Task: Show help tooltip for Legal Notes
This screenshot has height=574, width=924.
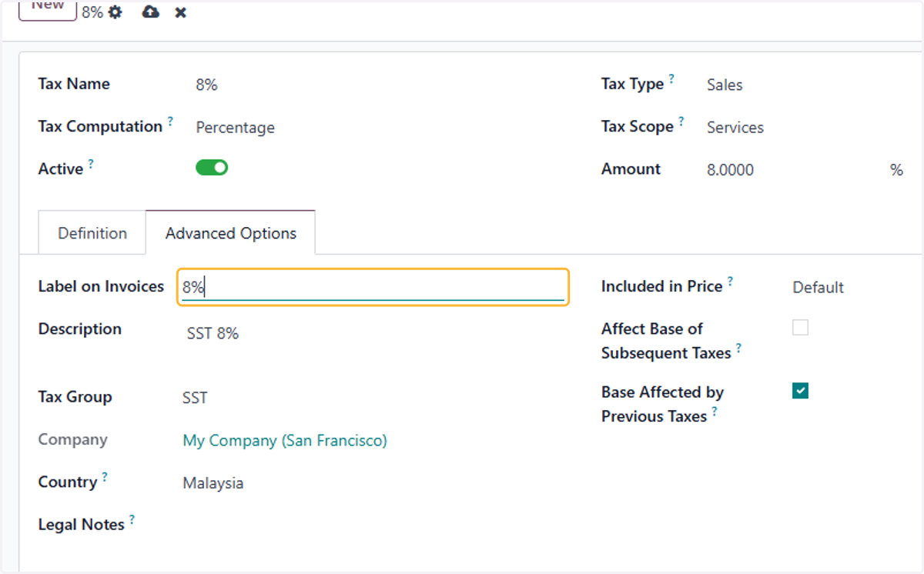Action: click(x=132, y=519)
